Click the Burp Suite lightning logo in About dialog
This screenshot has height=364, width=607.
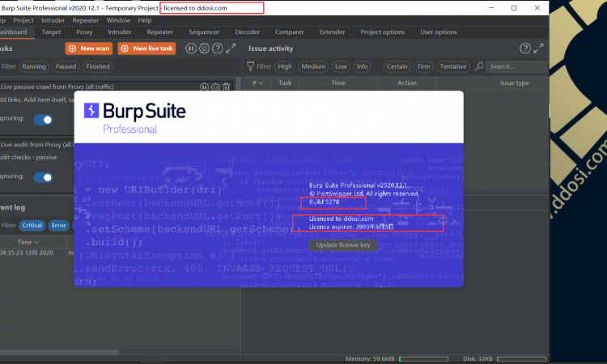pos(91,111)
